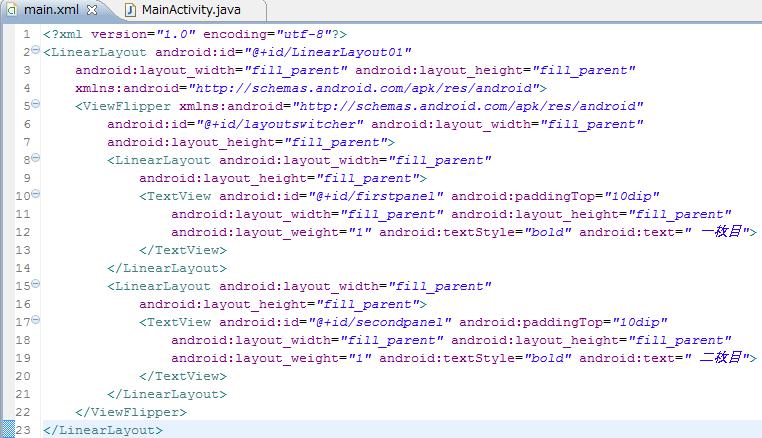Collapse the root LinearLayout fold on line 2
The width and height of the screenshot is (762, 438).
(36, 52)
